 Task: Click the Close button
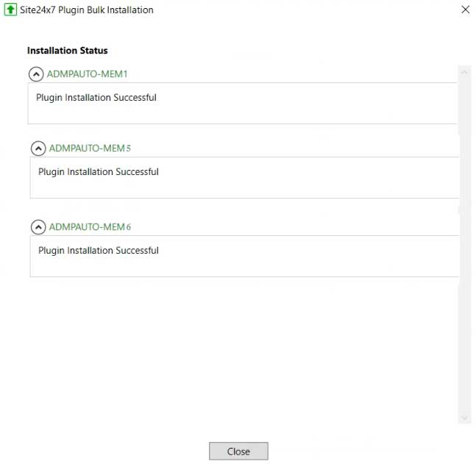point(238,451)
